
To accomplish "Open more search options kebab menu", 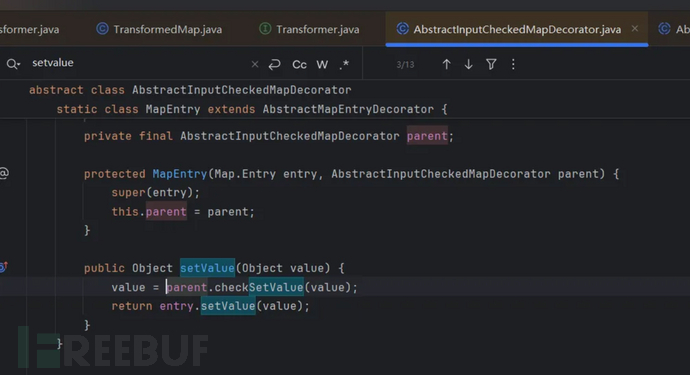I will point(513,64).
